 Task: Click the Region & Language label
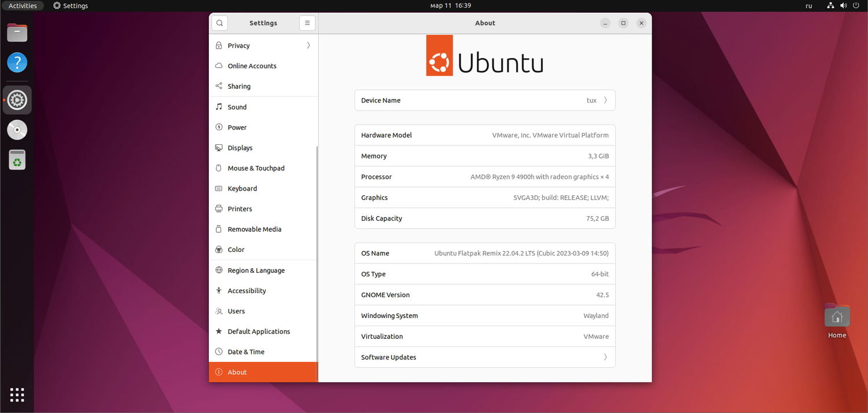256,271
